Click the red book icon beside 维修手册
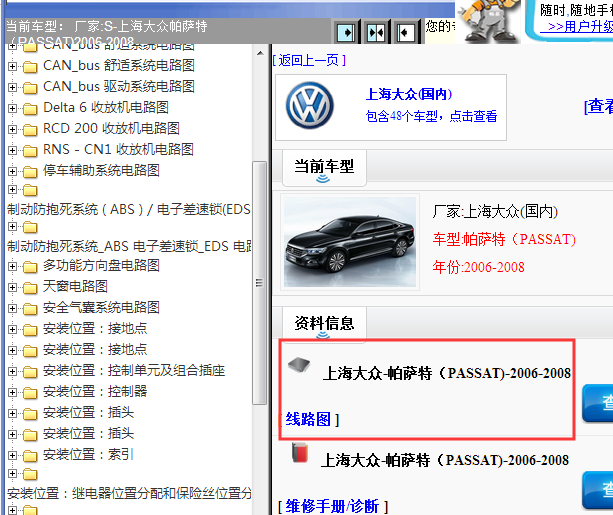Viewport: 613px width, 515px height. (300, 452)
